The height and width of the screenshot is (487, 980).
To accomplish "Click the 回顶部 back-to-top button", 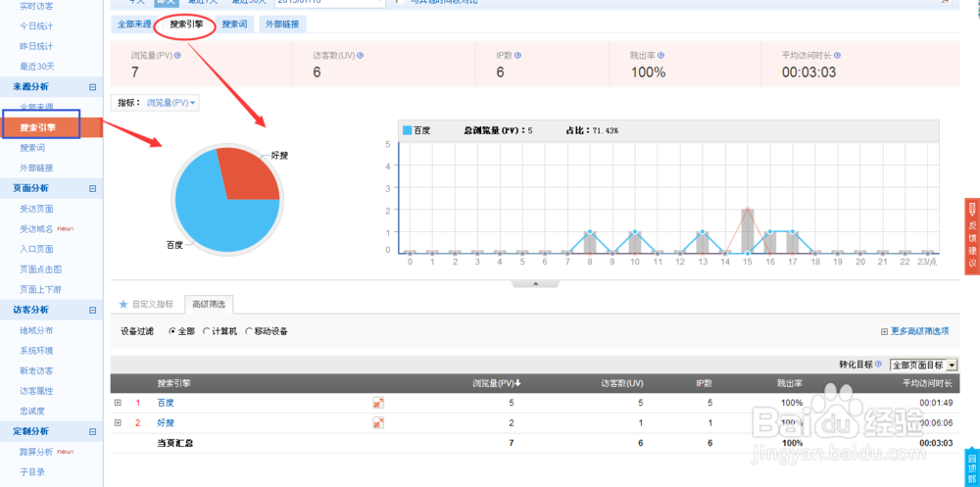I will 972,467.
